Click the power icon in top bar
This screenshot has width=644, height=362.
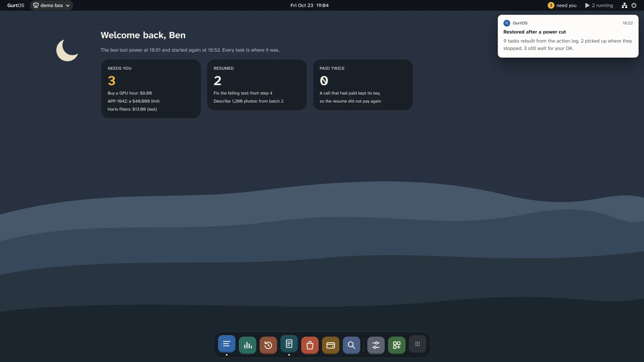[x=634, y=5]
